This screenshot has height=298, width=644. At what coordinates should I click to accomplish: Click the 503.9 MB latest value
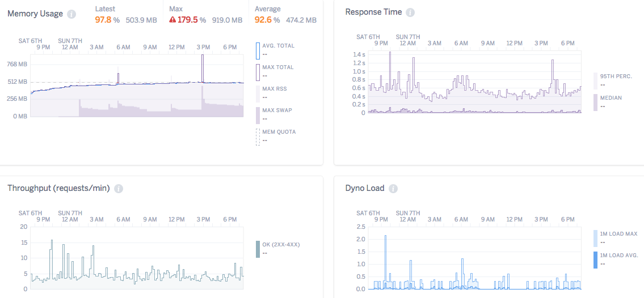[141, 20]
